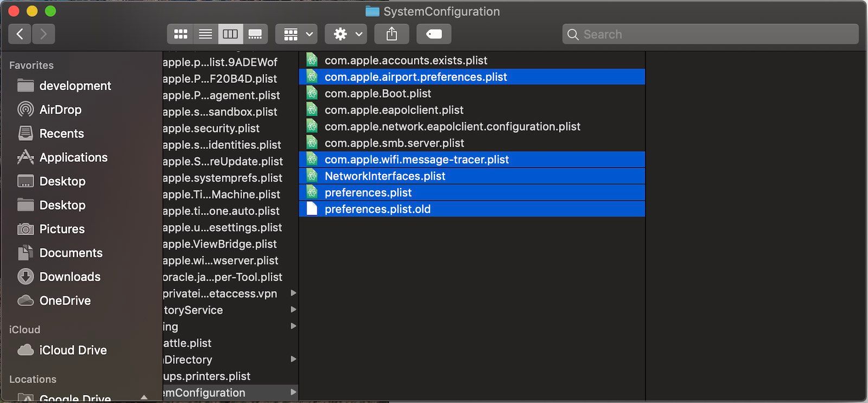Open the group-by arrangement dropdown
The image size is (868, 403).
[x=296, y=34]
